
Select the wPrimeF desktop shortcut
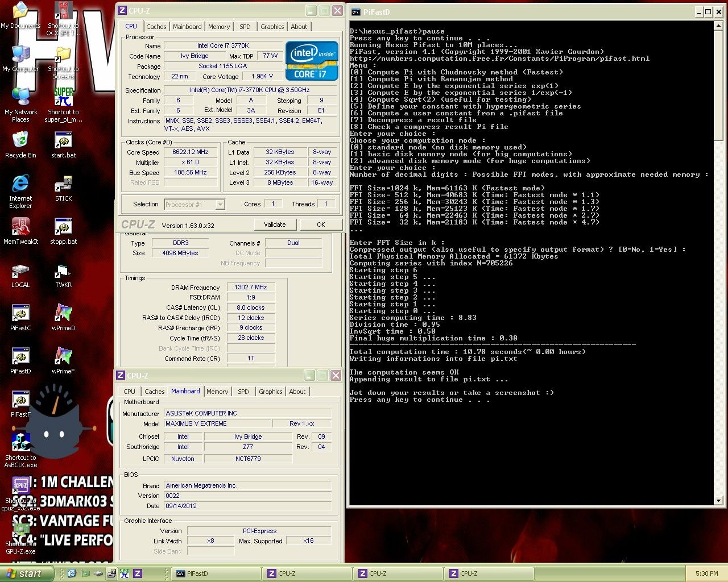tap(63, 361)
